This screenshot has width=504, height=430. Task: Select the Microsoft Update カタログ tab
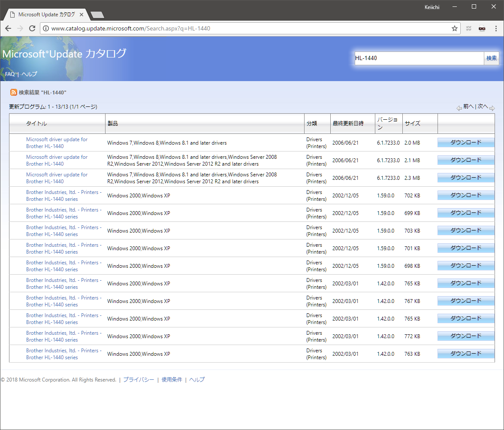[46, 15]
